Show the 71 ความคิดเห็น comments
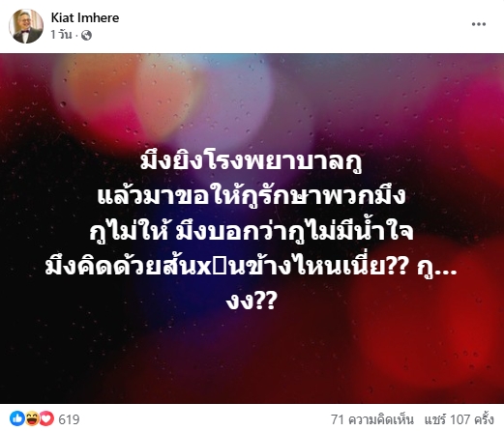 (x=372, y=419)
